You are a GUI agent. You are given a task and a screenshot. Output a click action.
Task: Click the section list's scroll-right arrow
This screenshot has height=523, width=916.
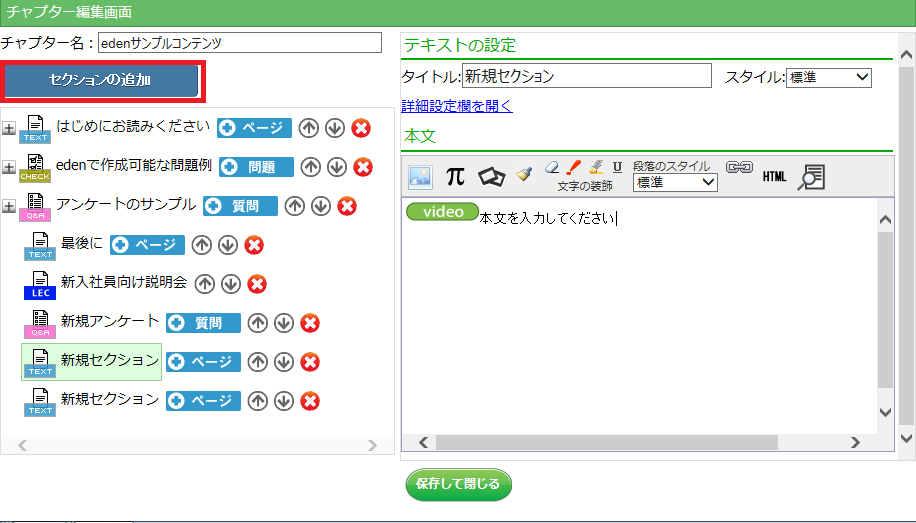click(372, 445)
